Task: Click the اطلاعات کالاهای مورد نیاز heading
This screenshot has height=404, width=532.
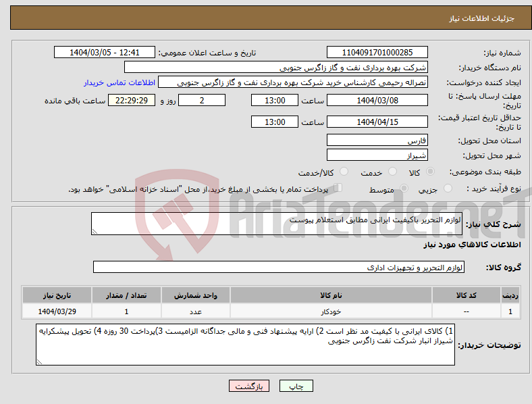Action: pyautogui.click(x=472, y=245)
